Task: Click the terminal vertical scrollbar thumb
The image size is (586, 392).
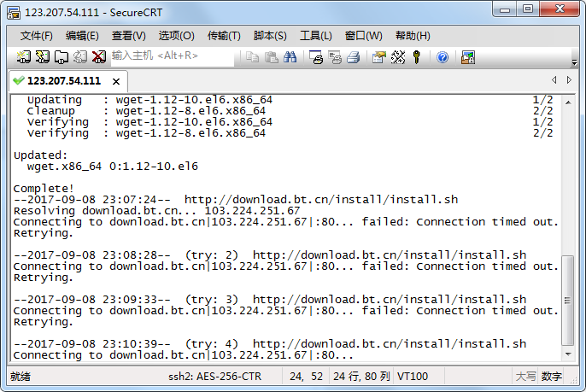Action: 568,301
